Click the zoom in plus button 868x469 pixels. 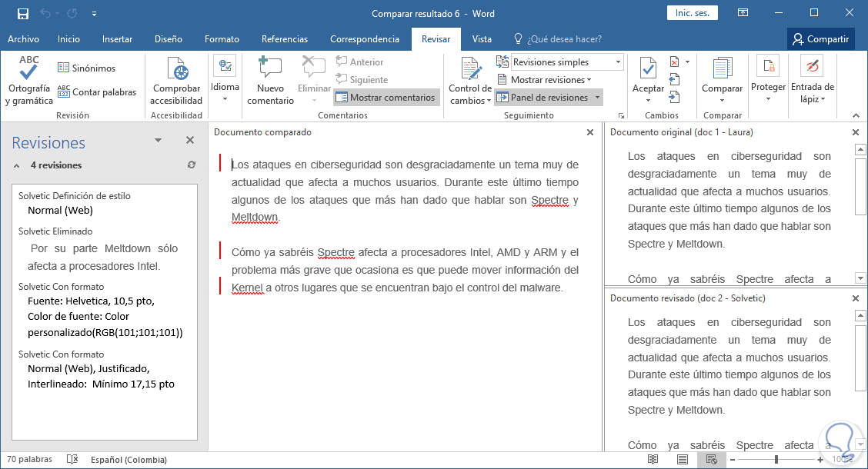tap(820, 460)
